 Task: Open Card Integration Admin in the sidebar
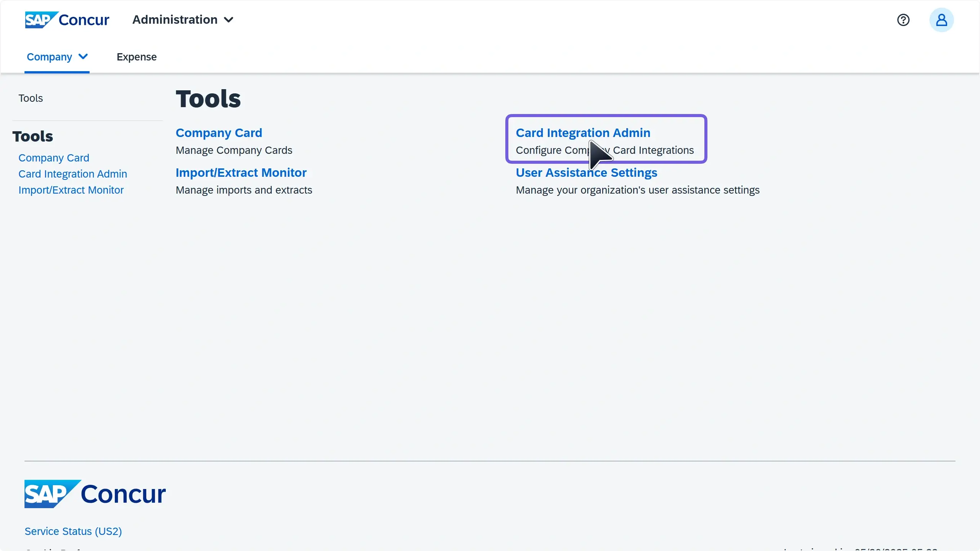coord(73,174)
